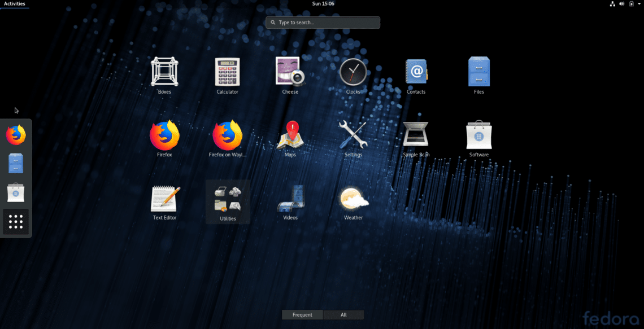Click the Activities button
Image resolution: width=644 pixels, height=329 pixels.
15,3
